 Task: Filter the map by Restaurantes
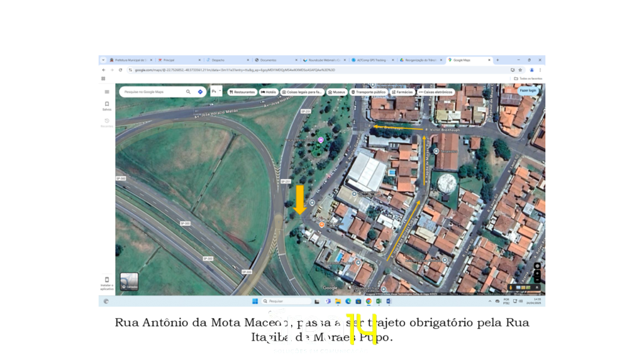242,92
